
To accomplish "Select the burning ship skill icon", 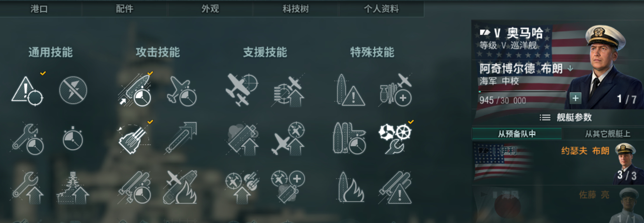I will [351, 187].
